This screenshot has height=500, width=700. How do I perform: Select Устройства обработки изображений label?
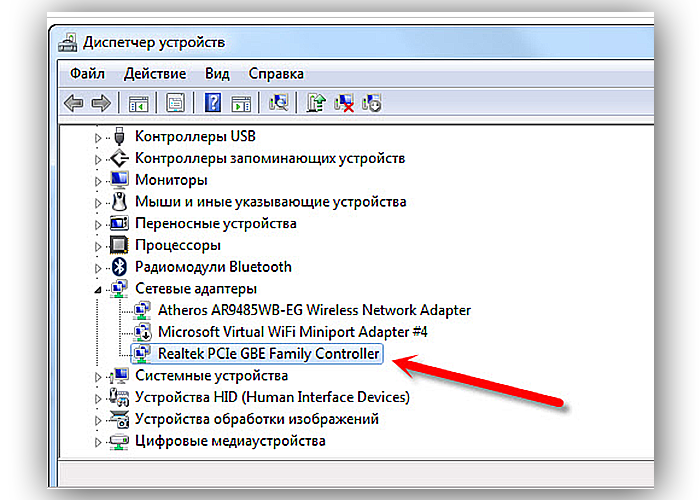click(x=257, y=419)
